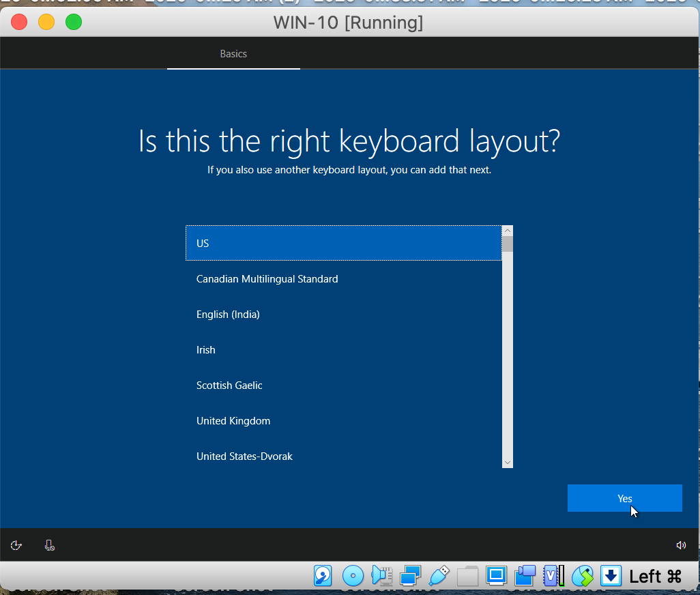The image size is (700, 595).
Task: Click the display monitor indicator icon
Action: 496,576
